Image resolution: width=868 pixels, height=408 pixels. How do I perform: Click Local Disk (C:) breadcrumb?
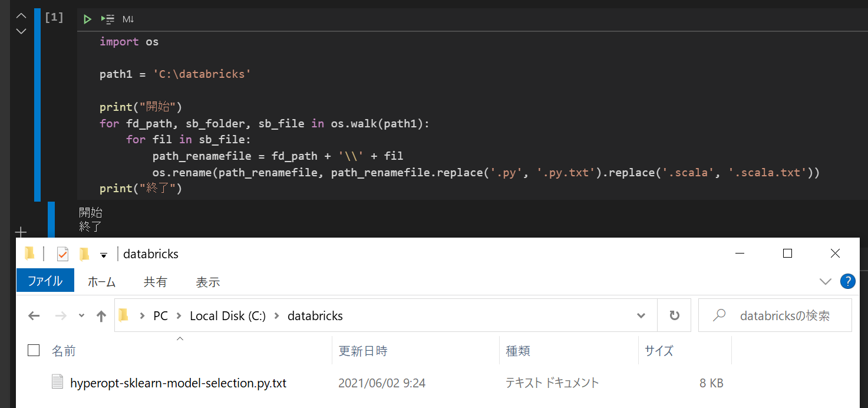pyautogui.click(x=227, y=316)
